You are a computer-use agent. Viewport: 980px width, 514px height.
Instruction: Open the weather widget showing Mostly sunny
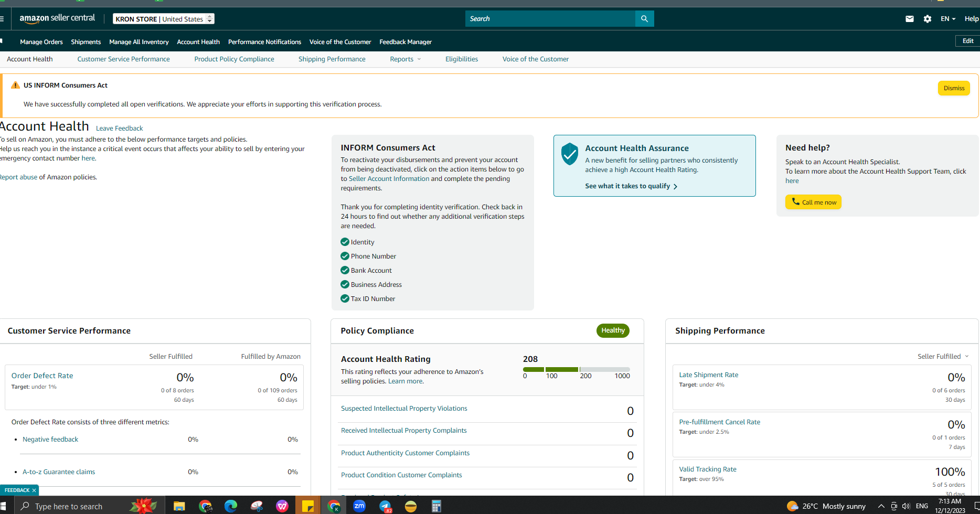(826, 506)
